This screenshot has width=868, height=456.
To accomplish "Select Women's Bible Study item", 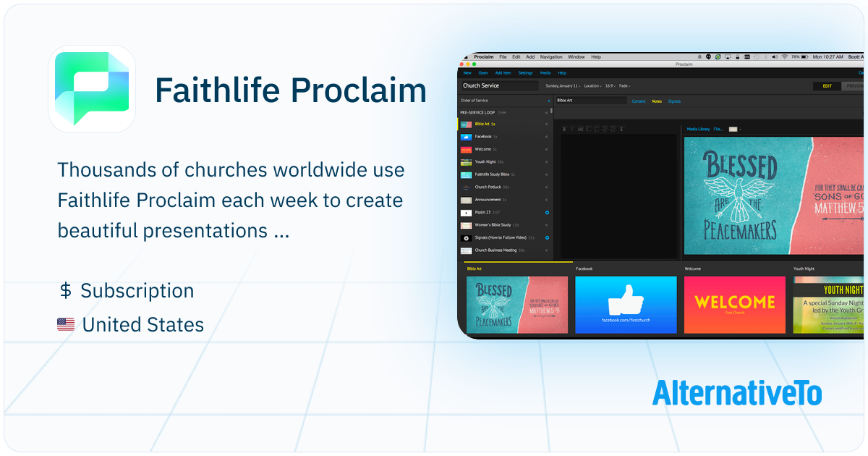I will click(x=504, y=225).
